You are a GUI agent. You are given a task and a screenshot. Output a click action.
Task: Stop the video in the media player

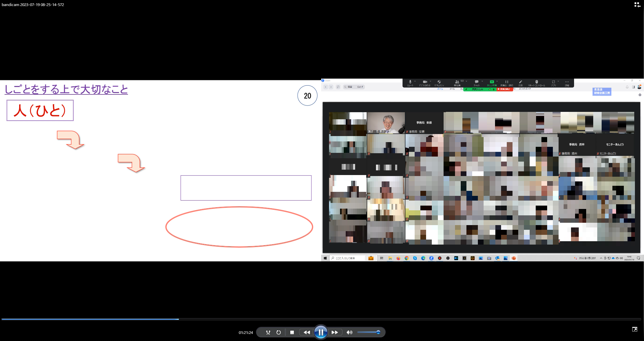292,332
